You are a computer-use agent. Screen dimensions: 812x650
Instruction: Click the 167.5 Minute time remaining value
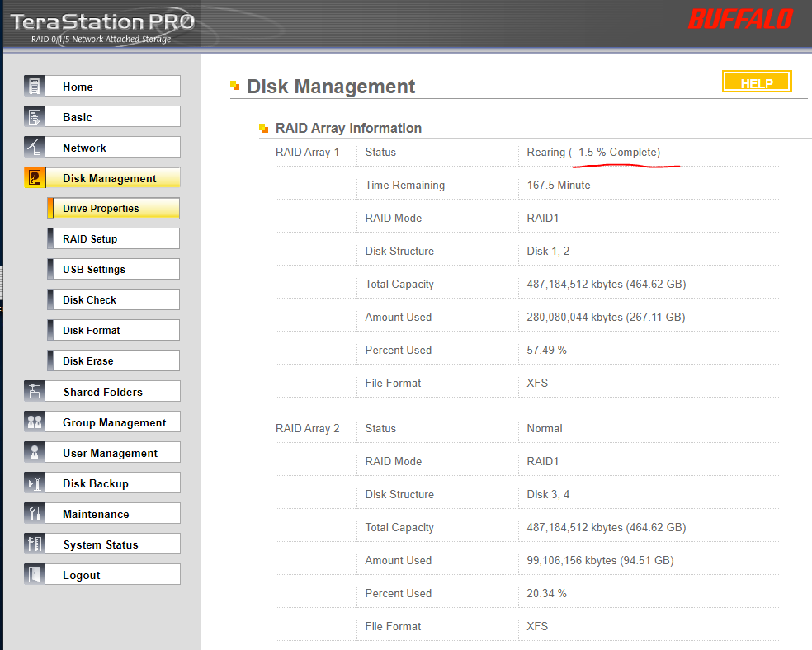[558, 186]
